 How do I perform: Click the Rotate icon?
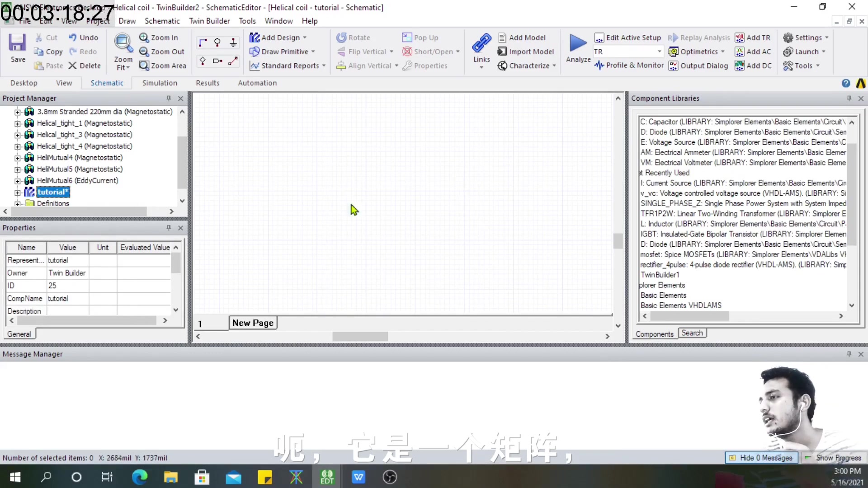(341, 37)
